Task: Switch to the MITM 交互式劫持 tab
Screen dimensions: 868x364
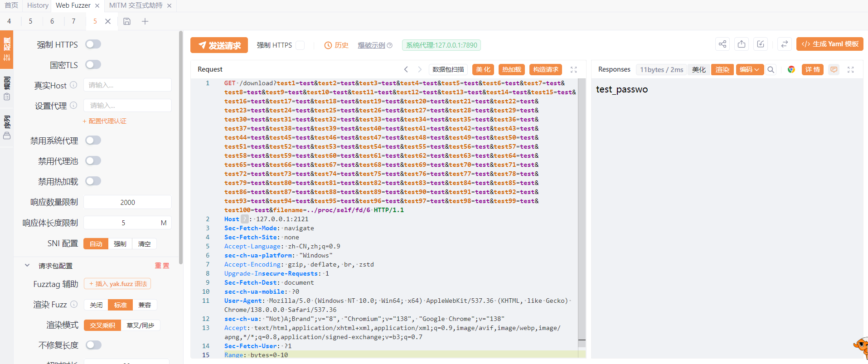Action: tap(136, 5)
